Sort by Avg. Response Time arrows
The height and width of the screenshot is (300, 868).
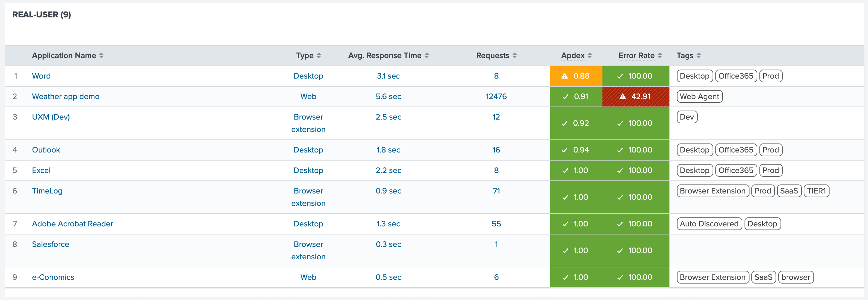(x=427, y=56)
